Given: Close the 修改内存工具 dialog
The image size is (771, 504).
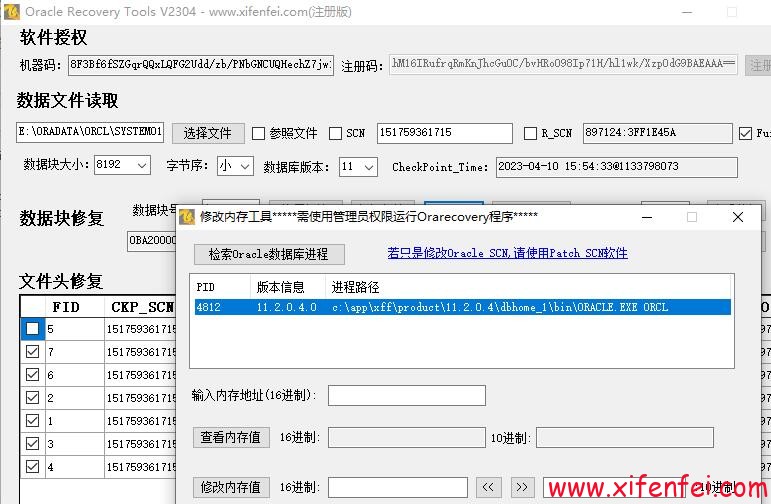Looking at the screenshot, I should click(x=738, y=217).
